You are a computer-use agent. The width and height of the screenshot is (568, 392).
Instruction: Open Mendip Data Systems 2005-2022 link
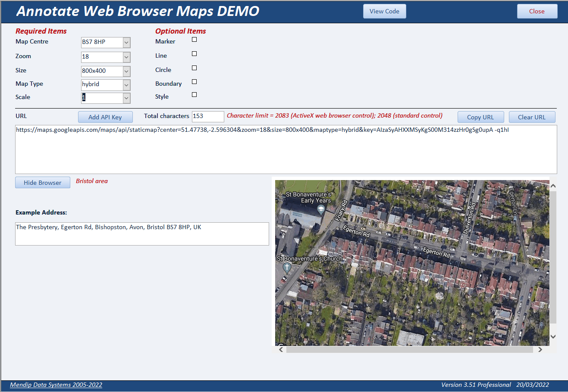click(x=56, y=385)
